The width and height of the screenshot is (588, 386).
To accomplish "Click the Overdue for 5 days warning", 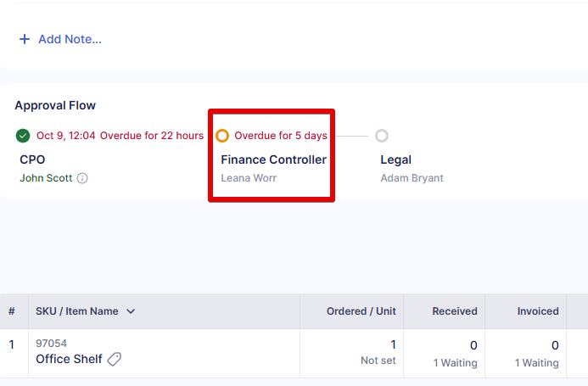I will point(281,136).
